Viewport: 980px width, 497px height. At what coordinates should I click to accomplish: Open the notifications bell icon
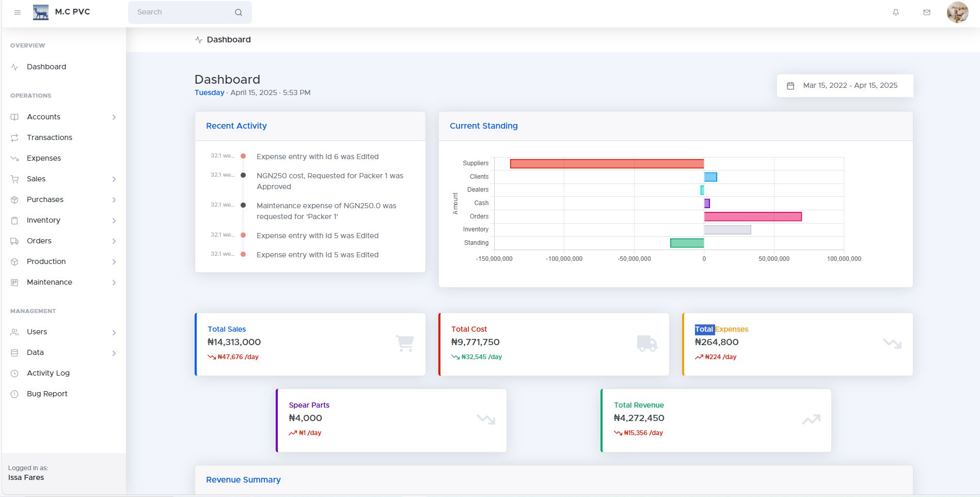click(x=896, y=12)
